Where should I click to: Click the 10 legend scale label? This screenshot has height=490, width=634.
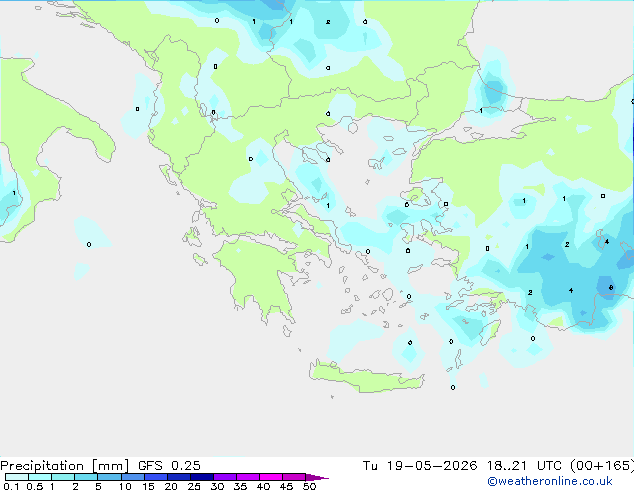click(x=125, y=486)
